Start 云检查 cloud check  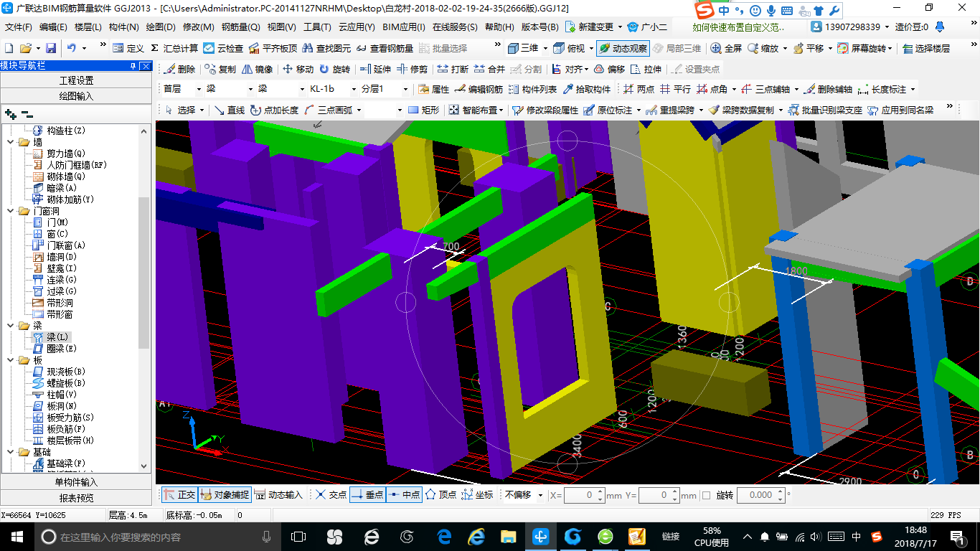tap(223, 48)
